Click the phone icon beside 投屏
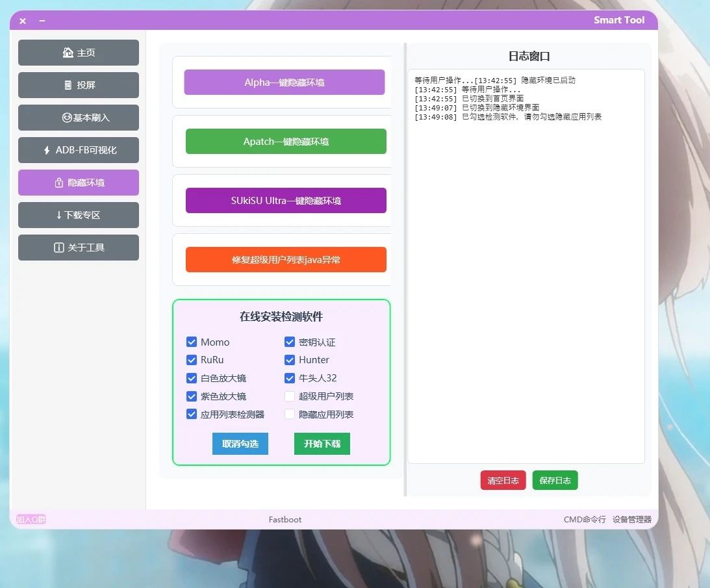 click(68, 85)
